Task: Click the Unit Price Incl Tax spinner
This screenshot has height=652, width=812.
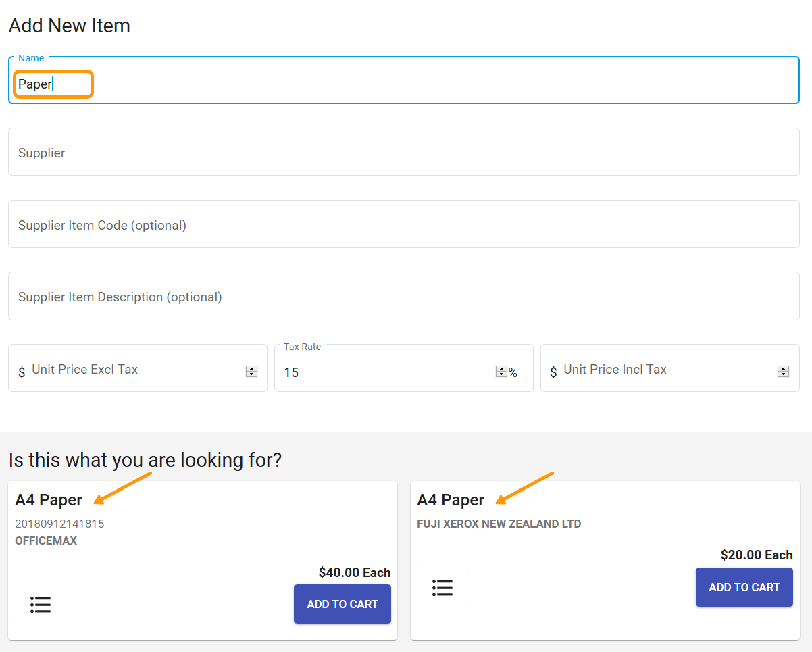Action: [x=783, y=371]
